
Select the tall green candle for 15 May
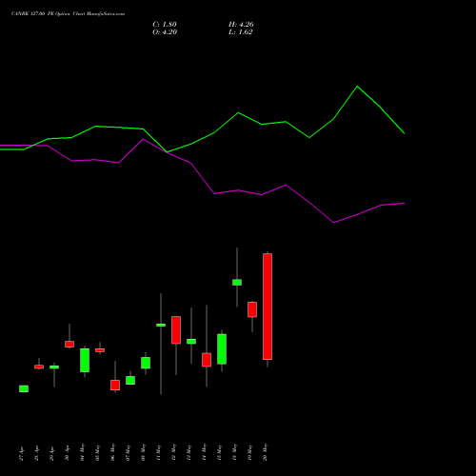(222, 349)
